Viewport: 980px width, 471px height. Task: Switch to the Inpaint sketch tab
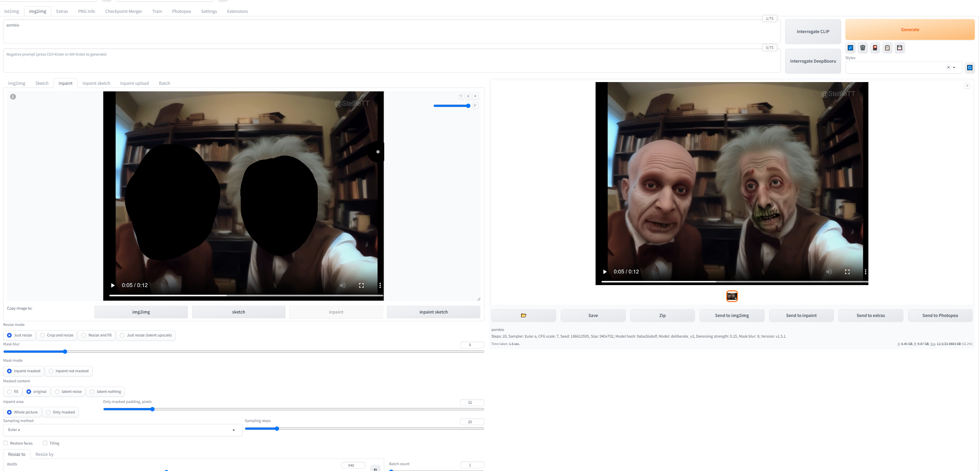click(x=96, y=83)
